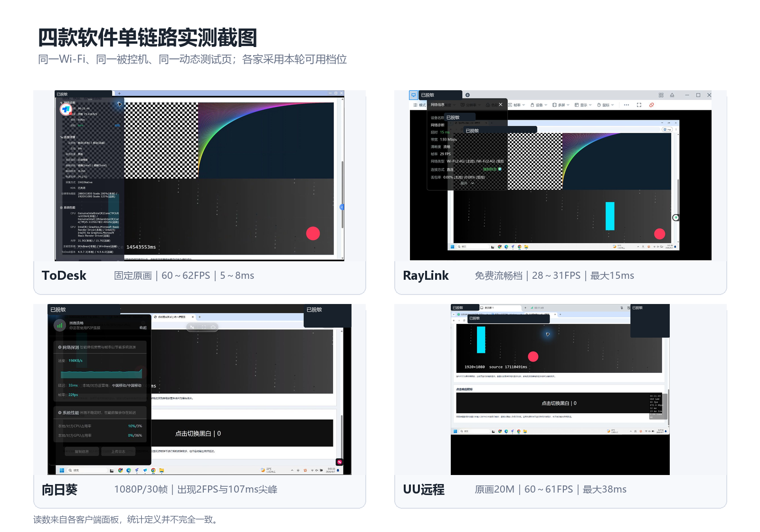
Task: Click the RayLink collapse toolbar triangle icon
Action: (x=672, y=95)
